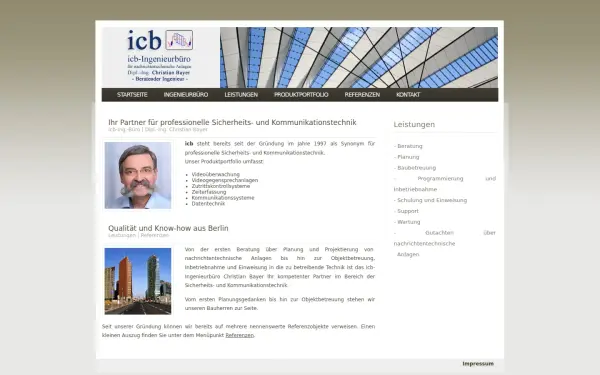
Task: Click the sidebar heading Leistungen
Action: [414, 124]
